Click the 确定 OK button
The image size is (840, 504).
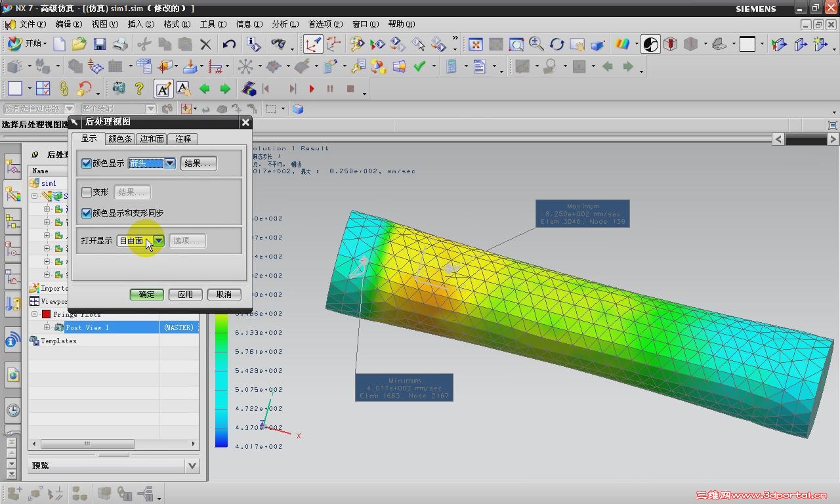point(146,295)
